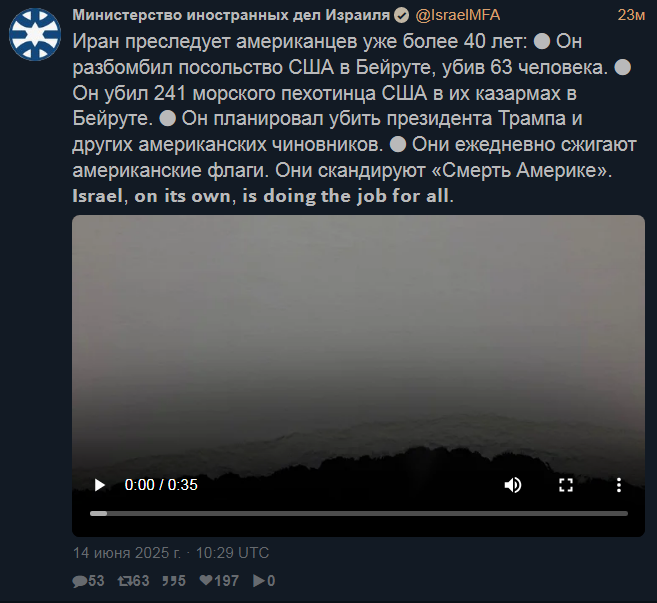Click the tweet text about Иран
The image size is (657, 603).
[354, 106]
